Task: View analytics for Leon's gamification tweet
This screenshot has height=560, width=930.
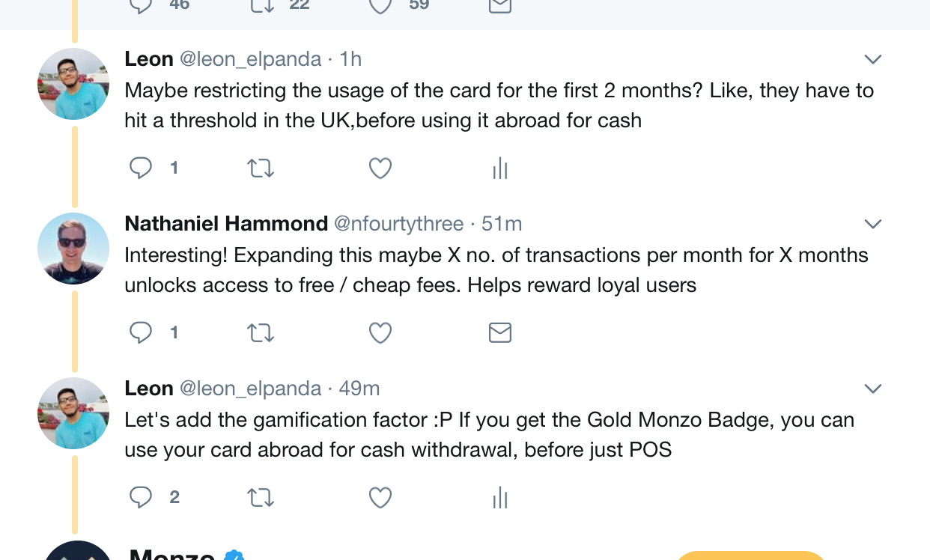Action: (x=499, y=498)
